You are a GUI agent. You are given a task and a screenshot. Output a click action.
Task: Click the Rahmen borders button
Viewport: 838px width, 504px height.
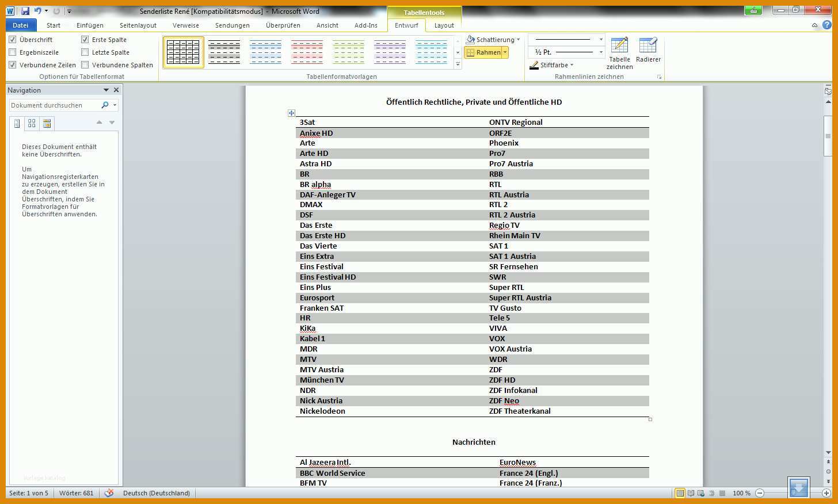click(483, 52)
